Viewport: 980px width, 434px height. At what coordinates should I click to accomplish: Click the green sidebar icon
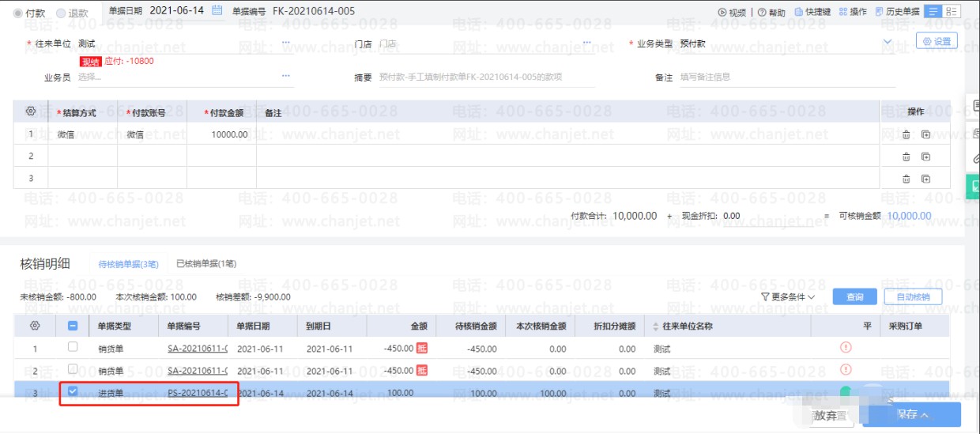974,187
